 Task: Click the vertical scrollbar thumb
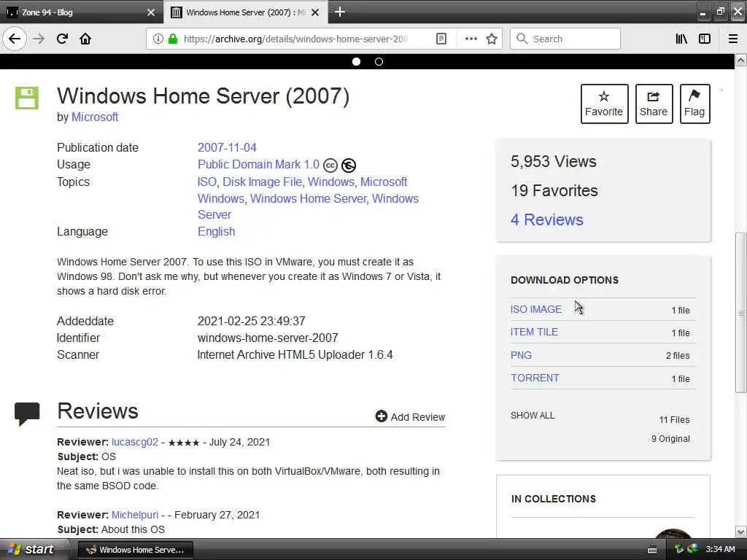[x=741, y=313]
